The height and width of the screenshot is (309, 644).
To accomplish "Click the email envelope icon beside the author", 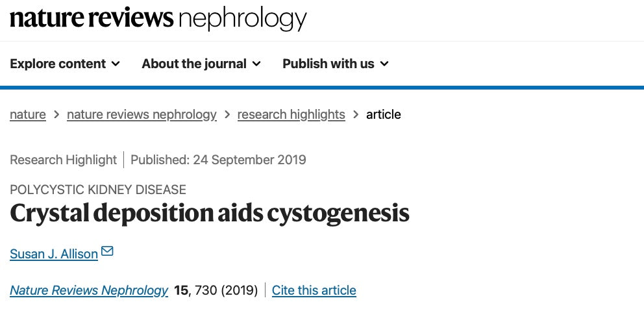I will tap(108, 251).
